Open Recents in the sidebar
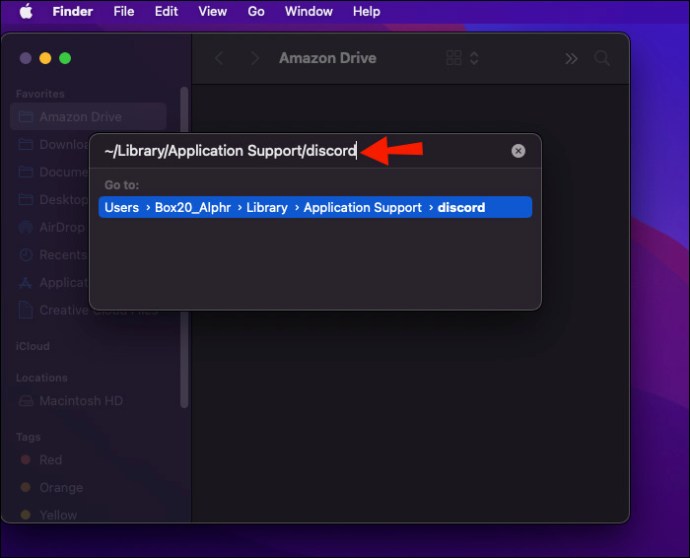The image size is (690, 558). point(54,255)
